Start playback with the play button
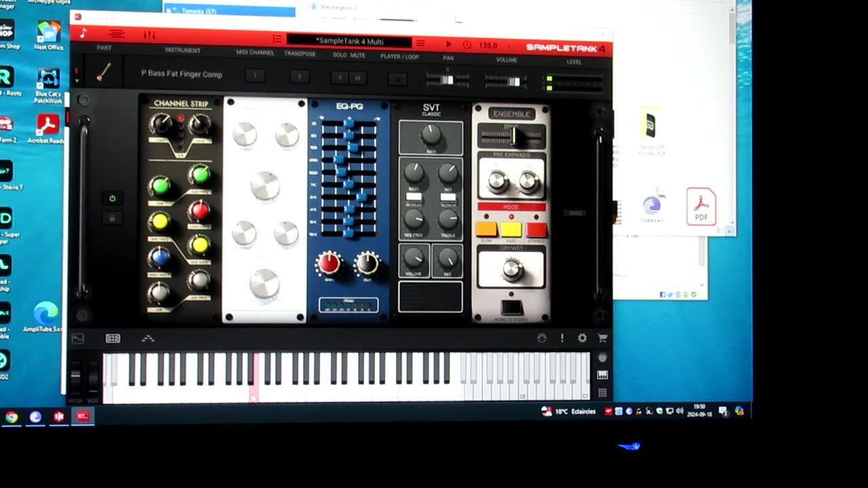Viewport: 868px width, 488px height. coord(448,45)
